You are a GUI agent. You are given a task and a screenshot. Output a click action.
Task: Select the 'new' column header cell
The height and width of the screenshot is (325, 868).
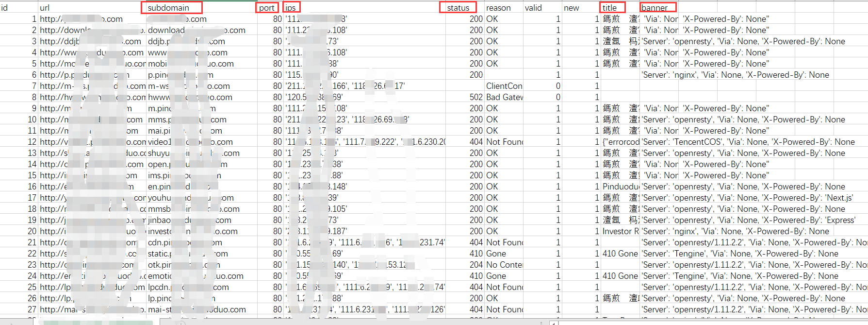pyautogui.click(x=581, y=7)
